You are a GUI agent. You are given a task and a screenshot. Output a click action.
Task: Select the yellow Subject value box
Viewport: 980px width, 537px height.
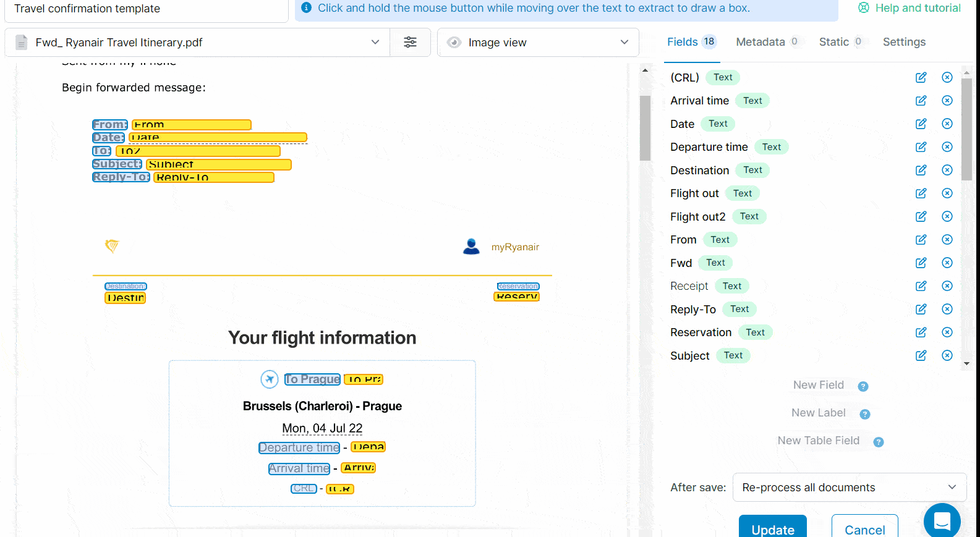point(219,164)
